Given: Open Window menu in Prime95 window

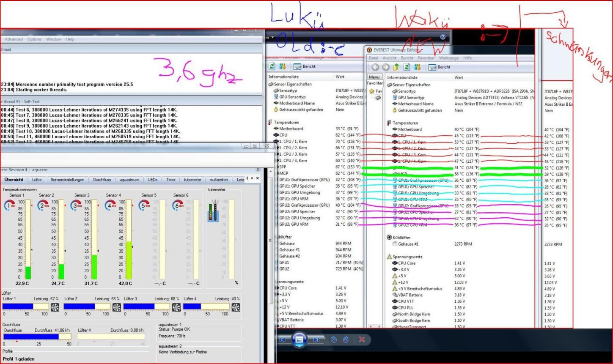Looking at the screenshot, I should (x=54, y=39).
